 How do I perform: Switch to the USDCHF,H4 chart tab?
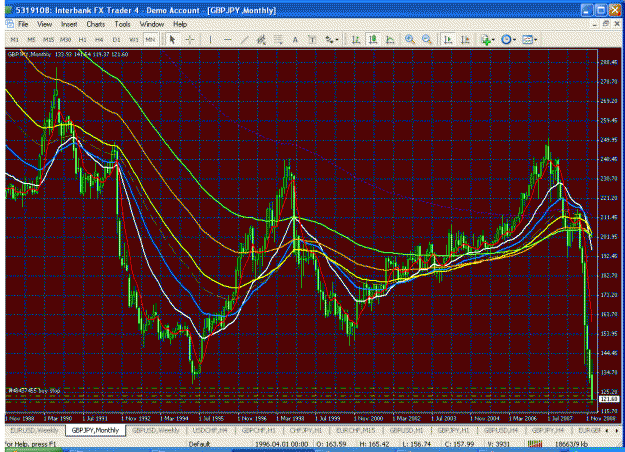point(210,430)
